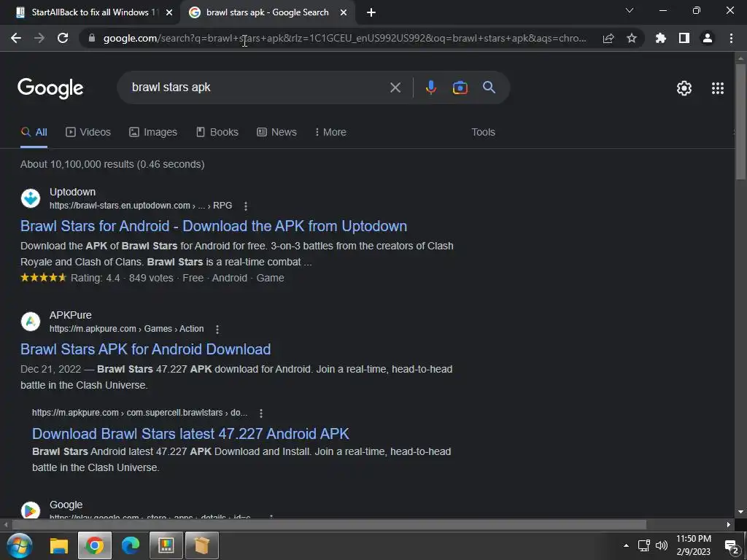The height and width of the screenshot is (560, 747).
Task: Open network status in system tray
Action: (x=644, y=545)
